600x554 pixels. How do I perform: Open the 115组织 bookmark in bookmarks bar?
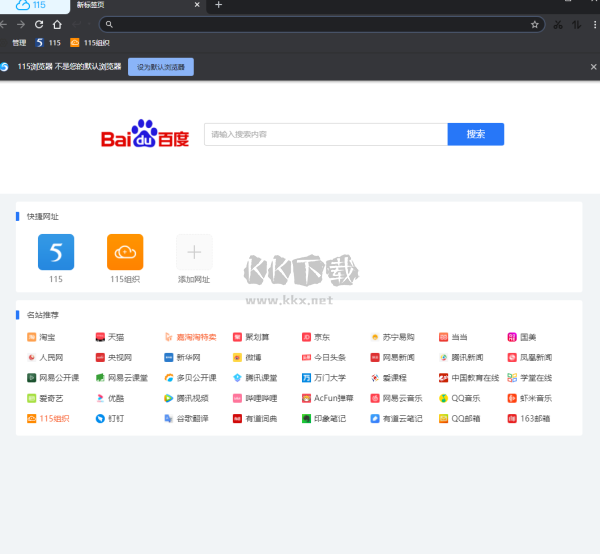click(x=91, y=43)
